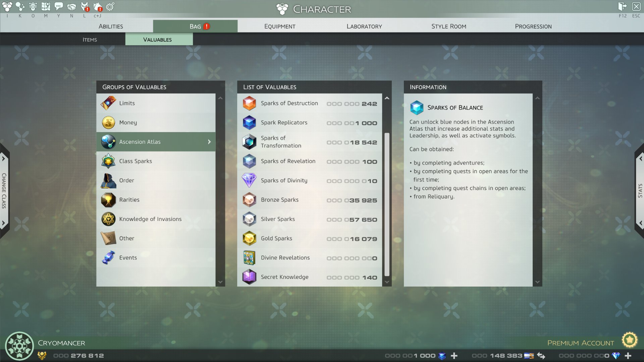This screenshot has height=362, width=644.
Task: Add diamonds with plus button
Action: tap(628, 356)
